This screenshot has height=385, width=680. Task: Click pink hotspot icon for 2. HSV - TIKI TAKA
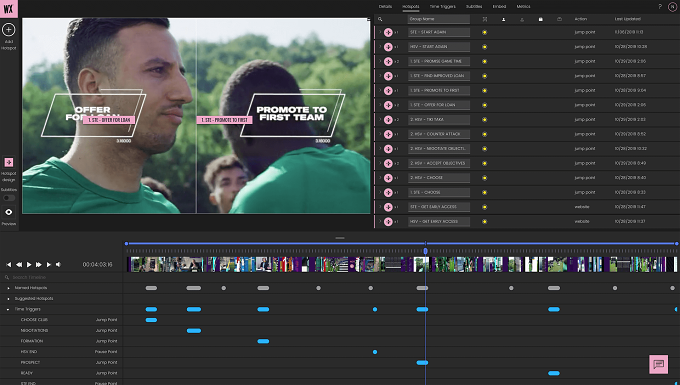[x=388, y=120]
